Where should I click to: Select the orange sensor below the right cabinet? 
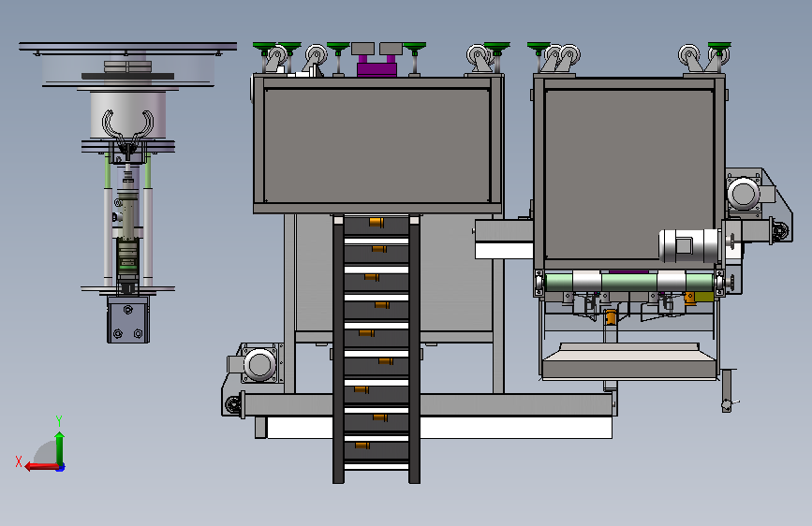611,317
